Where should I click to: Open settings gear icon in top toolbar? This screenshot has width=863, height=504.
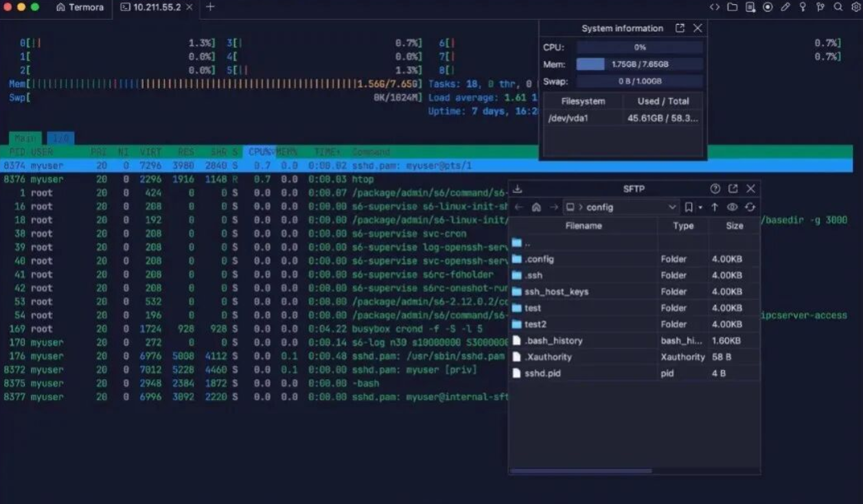click(x=855, y=7)
